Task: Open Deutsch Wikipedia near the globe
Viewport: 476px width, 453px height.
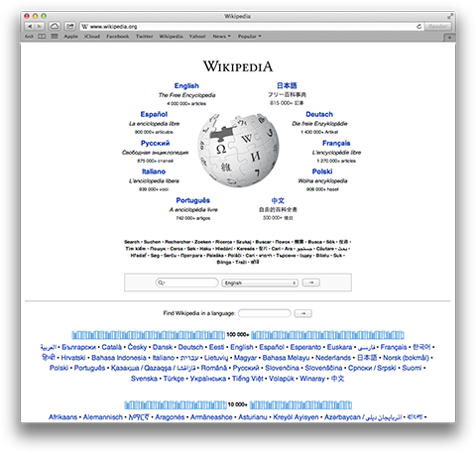Action: 319,114
